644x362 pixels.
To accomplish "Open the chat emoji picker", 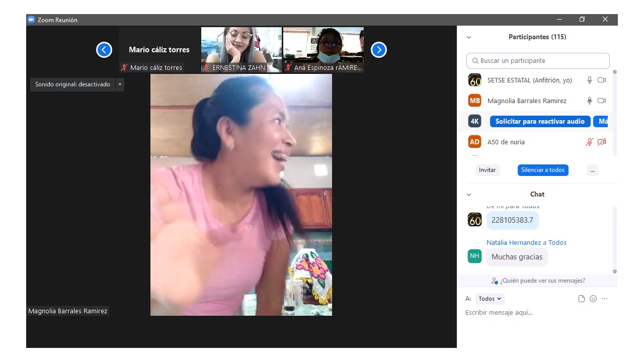I will coord(593,299).
